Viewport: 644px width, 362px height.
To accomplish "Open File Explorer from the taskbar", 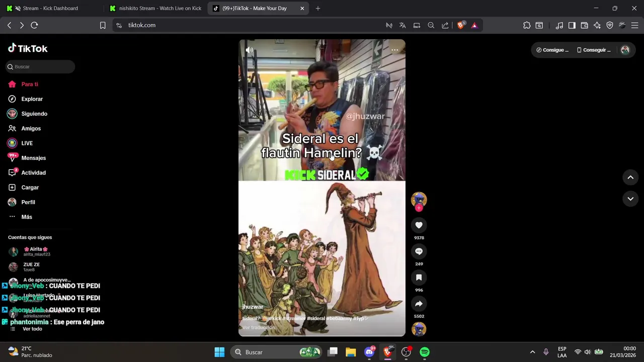I will 351,352.
